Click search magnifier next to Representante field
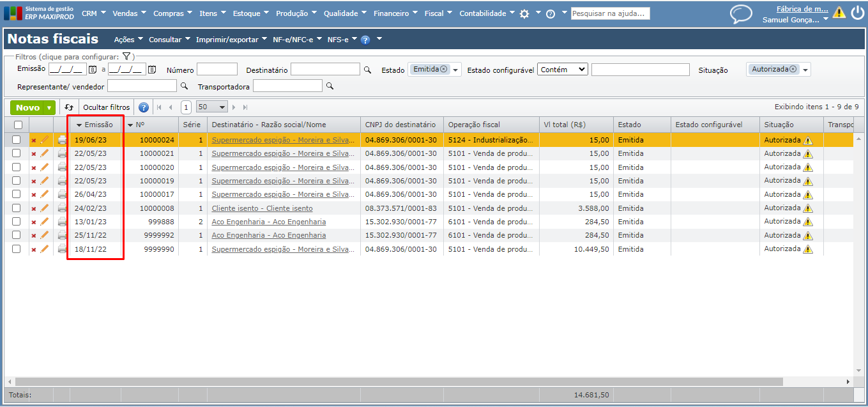Image resolution: width=868 pixels, height=407 pixels. click(x=184, y=86)
